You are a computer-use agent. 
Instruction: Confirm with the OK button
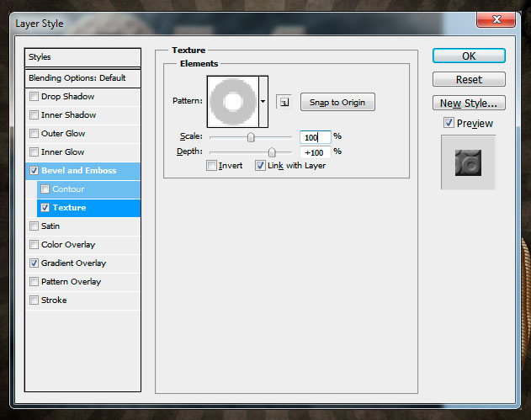[469, 56]
